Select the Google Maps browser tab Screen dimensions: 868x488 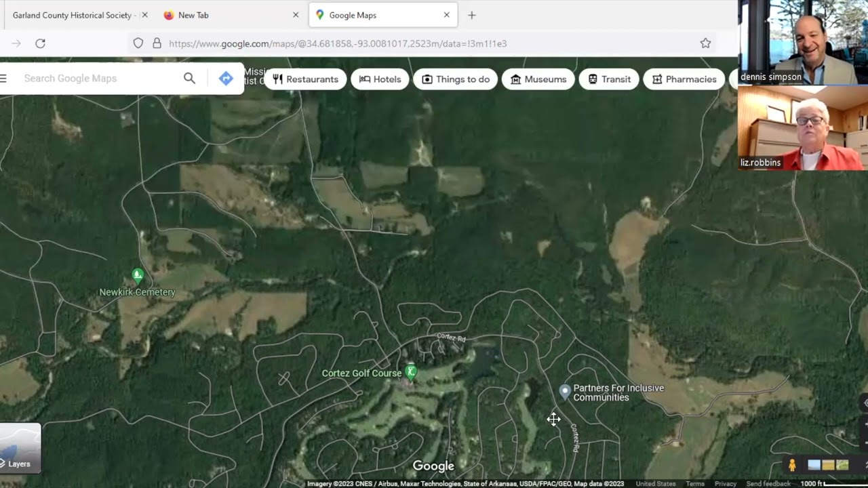coord(383,15)
